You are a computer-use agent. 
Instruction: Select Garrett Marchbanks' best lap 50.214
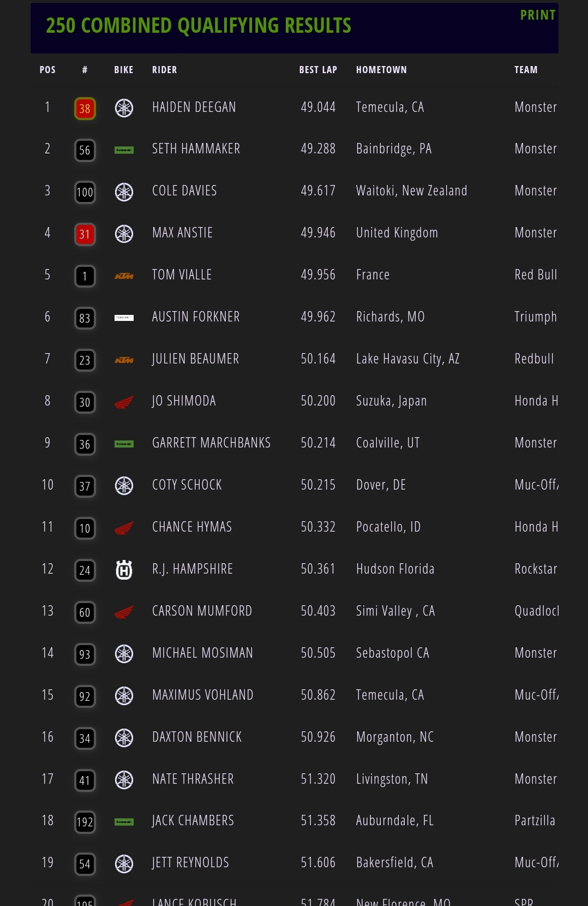318,443
